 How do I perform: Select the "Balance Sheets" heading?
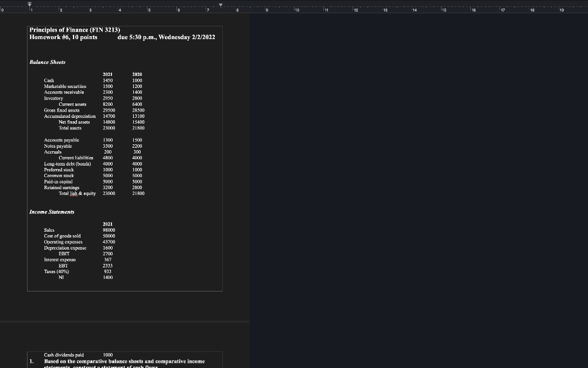47,62
